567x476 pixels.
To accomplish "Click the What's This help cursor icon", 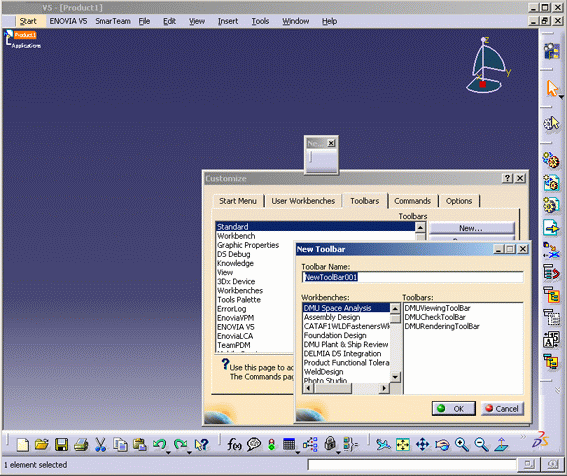I will pyautogui.click(x=201, y=444).
